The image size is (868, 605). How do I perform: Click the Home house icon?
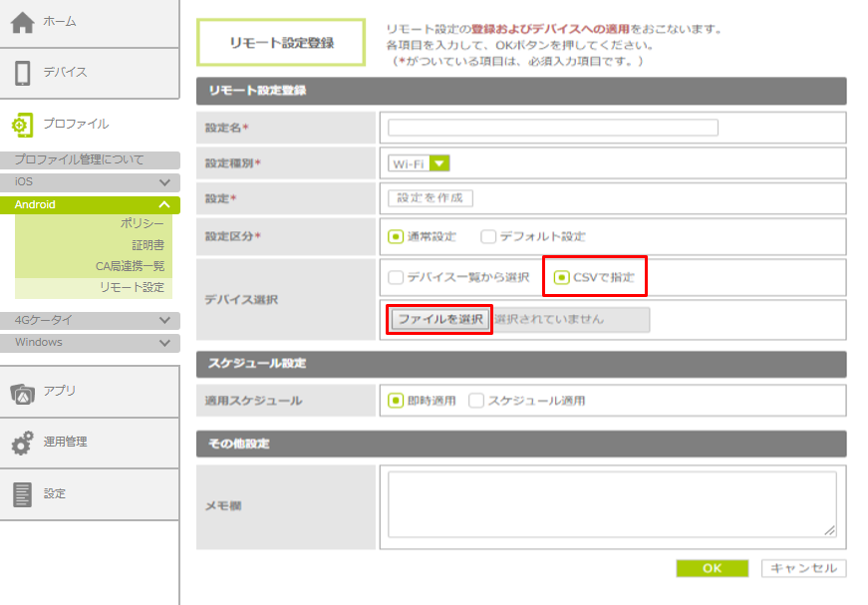click(22, 22)
